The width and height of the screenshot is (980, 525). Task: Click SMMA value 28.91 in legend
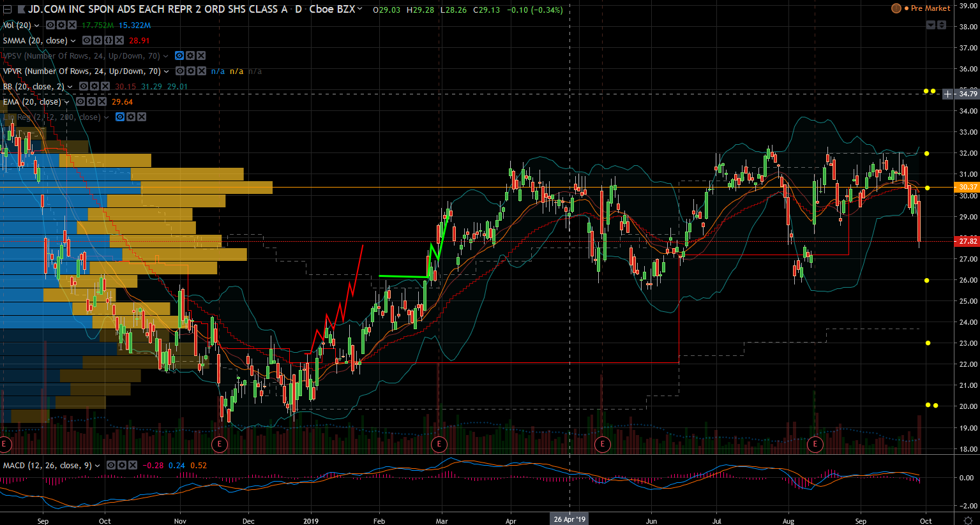tap(139, 41)
